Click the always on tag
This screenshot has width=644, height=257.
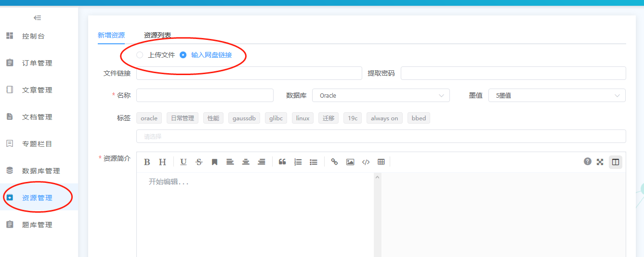point(384,118)
